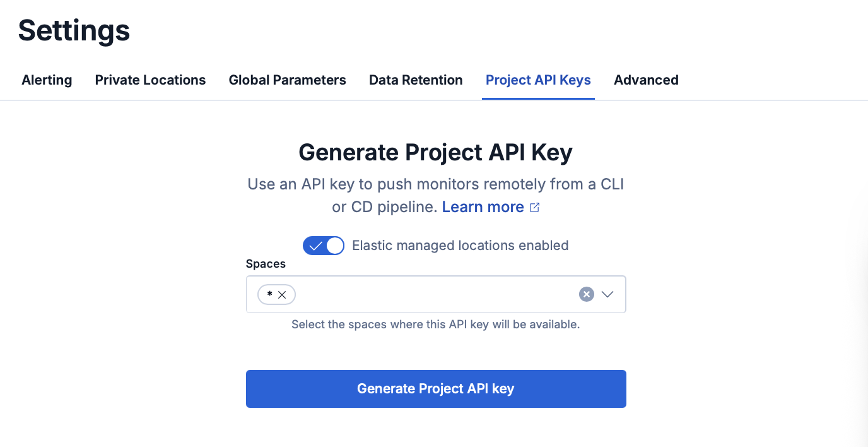Clear all selected spaces with the circled X icon
This screenshot has width=868, height=447.
[x=586, y=294]
